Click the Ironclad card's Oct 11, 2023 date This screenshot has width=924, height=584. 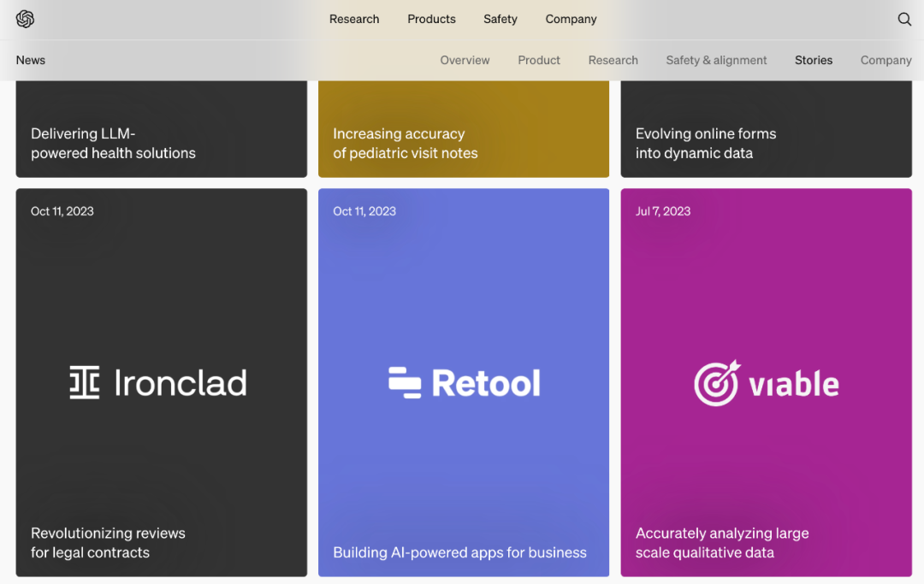(62, 211)
